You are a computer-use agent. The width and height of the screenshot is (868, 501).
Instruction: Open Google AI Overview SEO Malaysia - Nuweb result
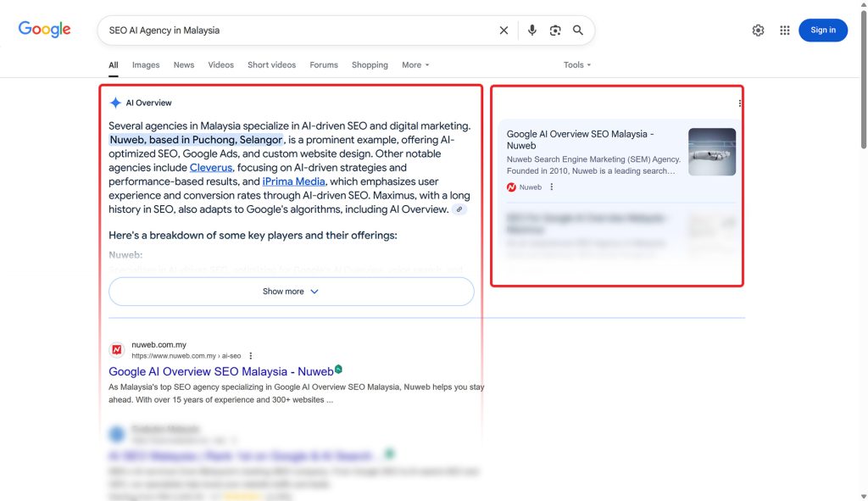click(x=221, y=371)
